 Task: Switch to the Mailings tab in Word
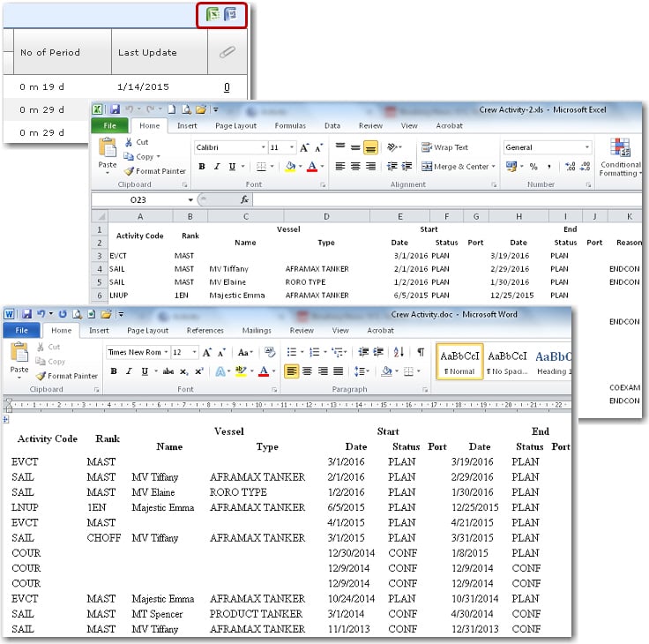pyautogui.click(x=257, y=331)
